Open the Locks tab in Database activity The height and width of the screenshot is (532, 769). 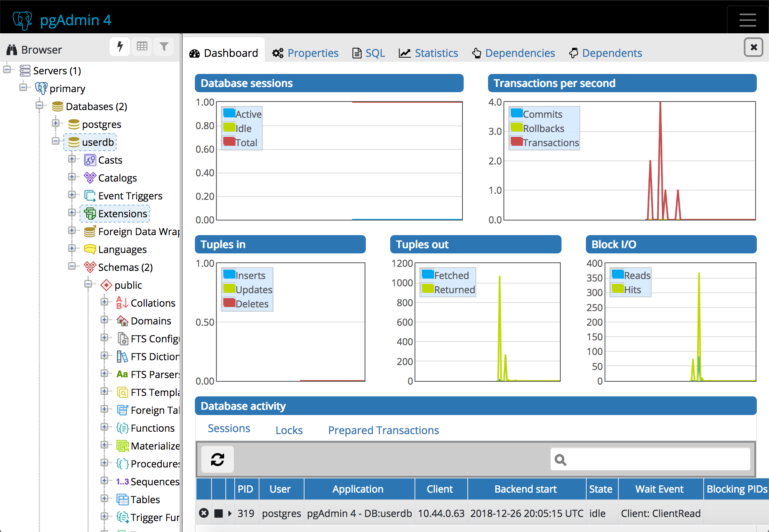(x=289, y=430)
